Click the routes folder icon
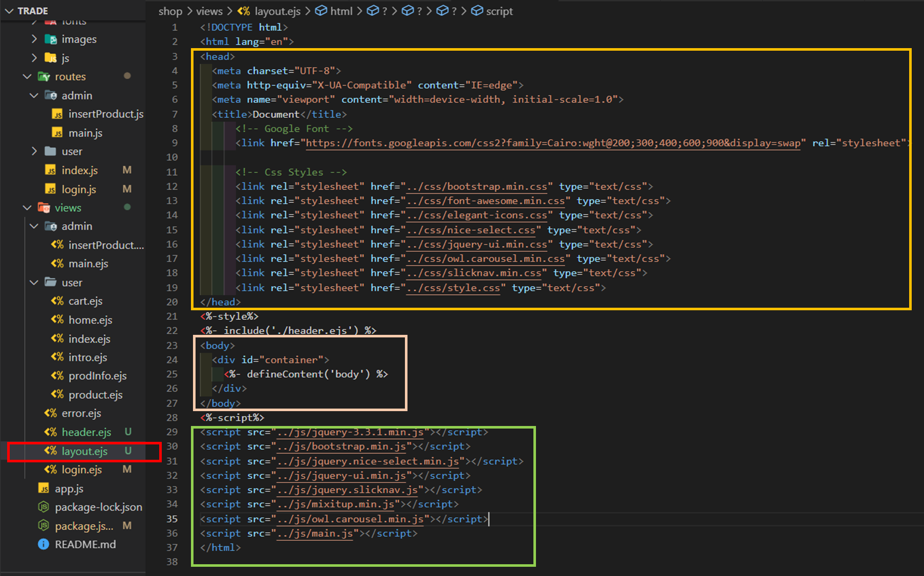 [44, 76]
